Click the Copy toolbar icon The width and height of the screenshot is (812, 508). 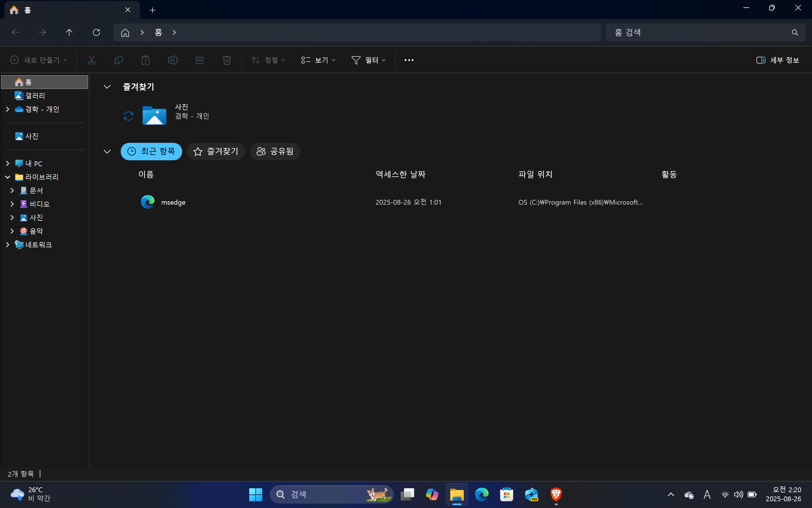coord(119,60)
